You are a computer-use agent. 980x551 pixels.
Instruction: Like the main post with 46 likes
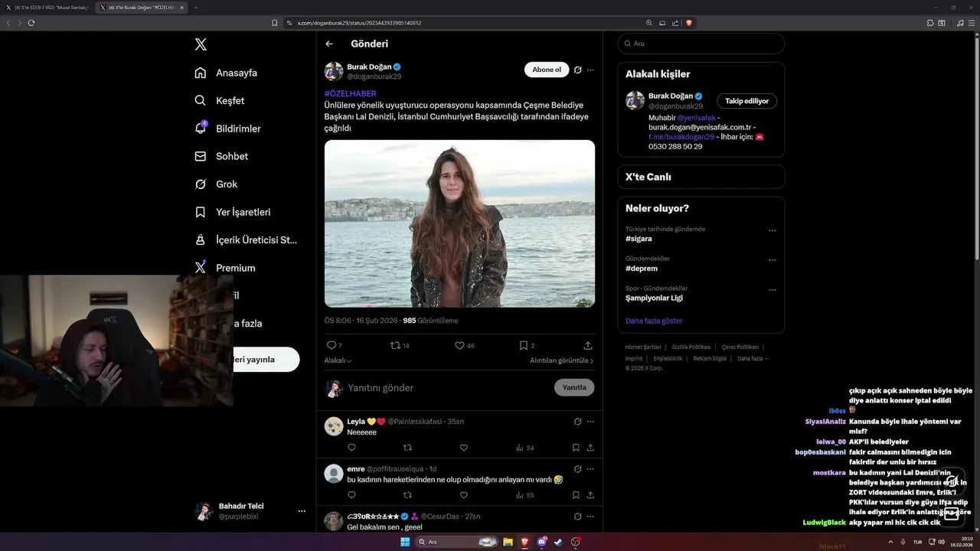tap(459, 345)
